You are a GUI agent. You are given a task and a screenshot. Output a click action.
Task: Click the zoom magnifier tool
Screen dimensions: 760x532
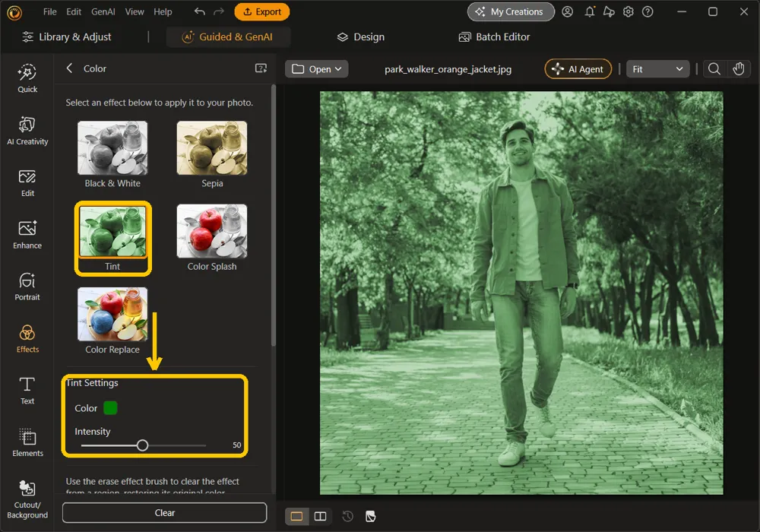[714, 69]
